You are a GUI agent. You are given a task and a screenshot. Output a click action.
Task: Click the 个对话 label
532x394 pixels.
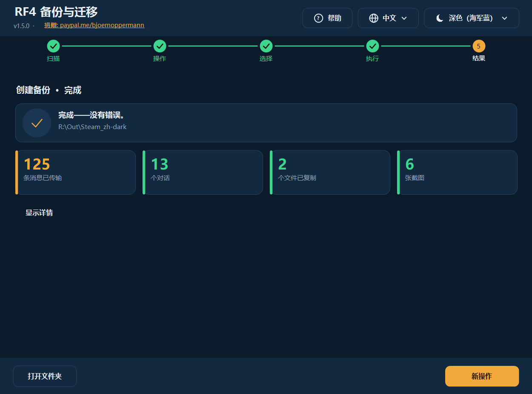[x=160, y=178]
